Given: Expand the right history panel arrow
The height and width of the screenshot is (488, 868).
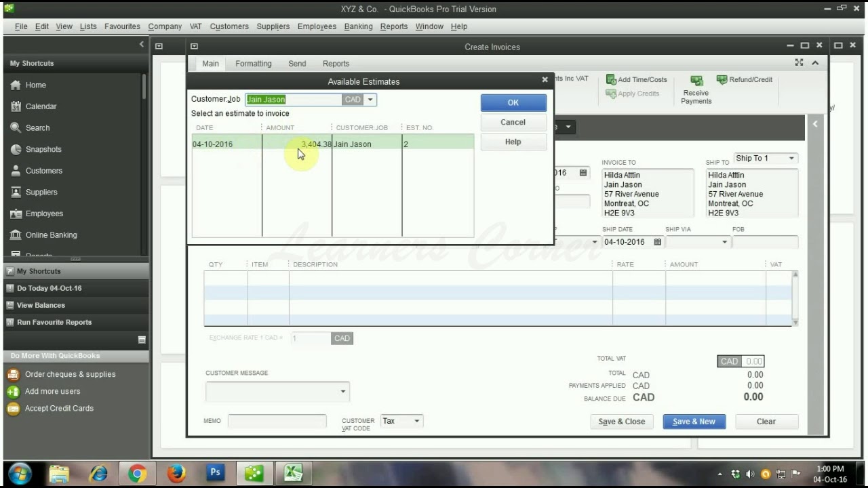Looking at the screenshot, I should 815,123.
